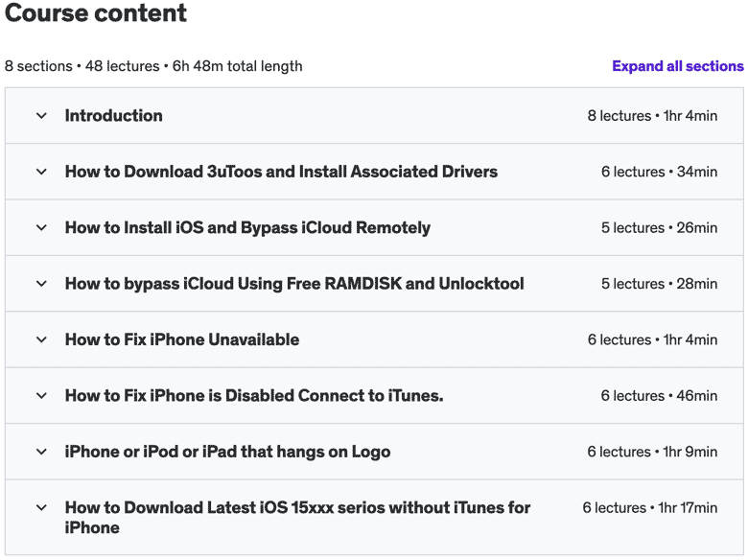Open the Introduction section title
Screen dimensions: 748x560
point(113,115)
